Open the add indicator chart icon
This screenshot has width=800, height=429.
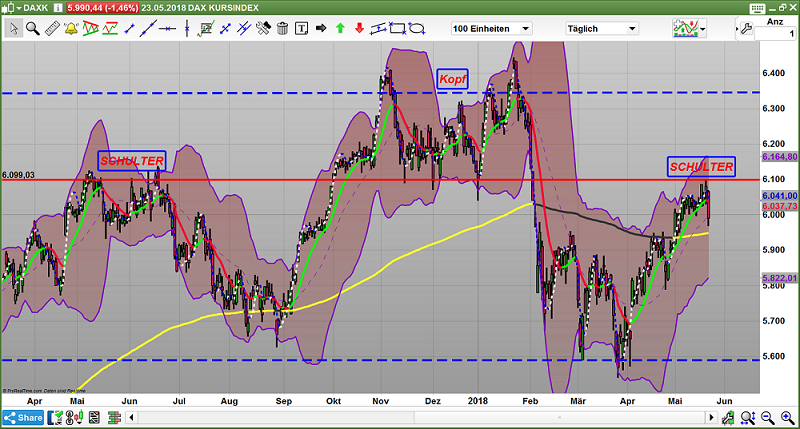[686, 29]
